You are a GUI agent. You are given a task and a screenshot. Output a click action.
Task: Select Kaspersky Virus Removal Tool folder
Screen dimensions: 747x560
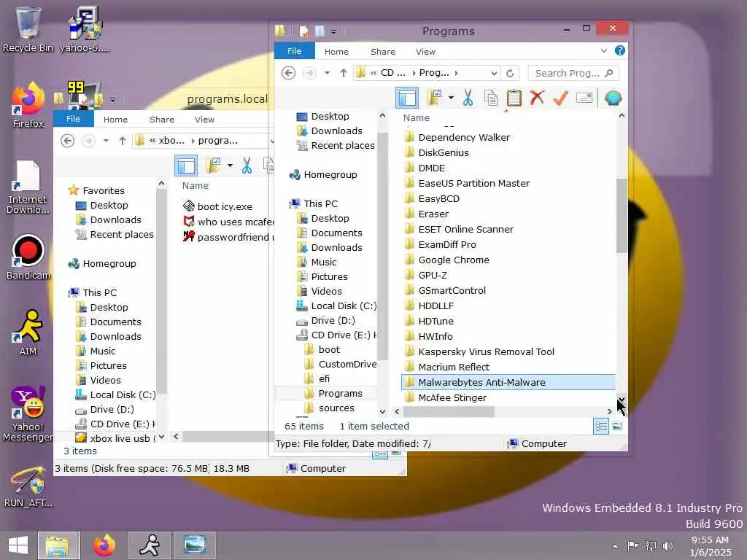485,351
